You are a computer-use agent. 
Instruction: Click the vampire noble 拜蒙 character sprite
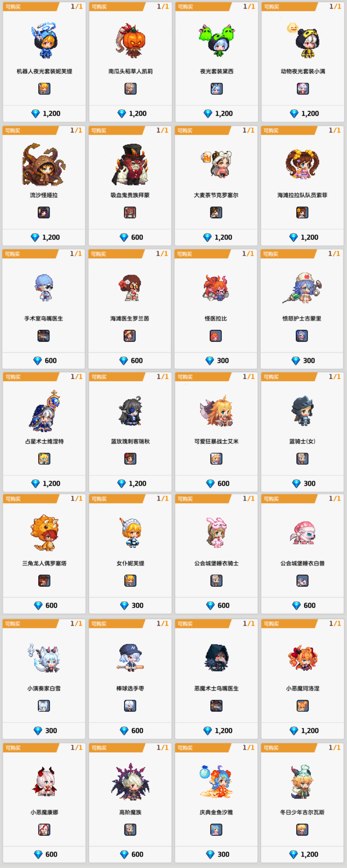pyautogui.click(x=130, y=164)
